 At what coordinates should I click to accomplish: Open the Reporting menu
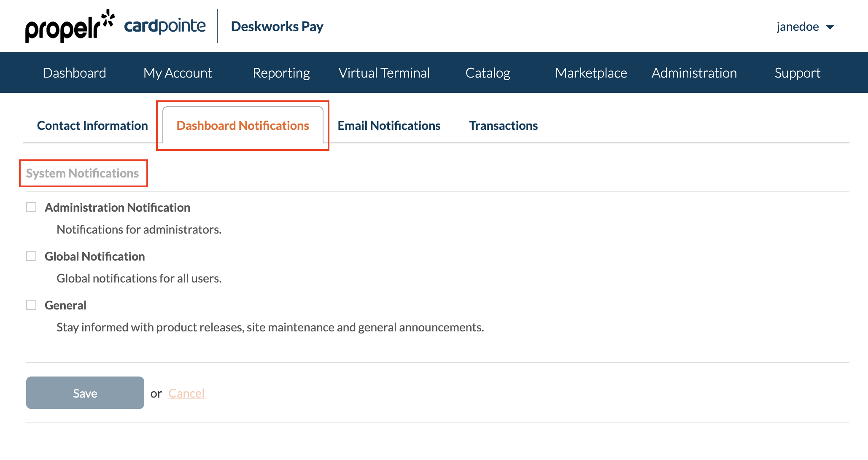281,73
